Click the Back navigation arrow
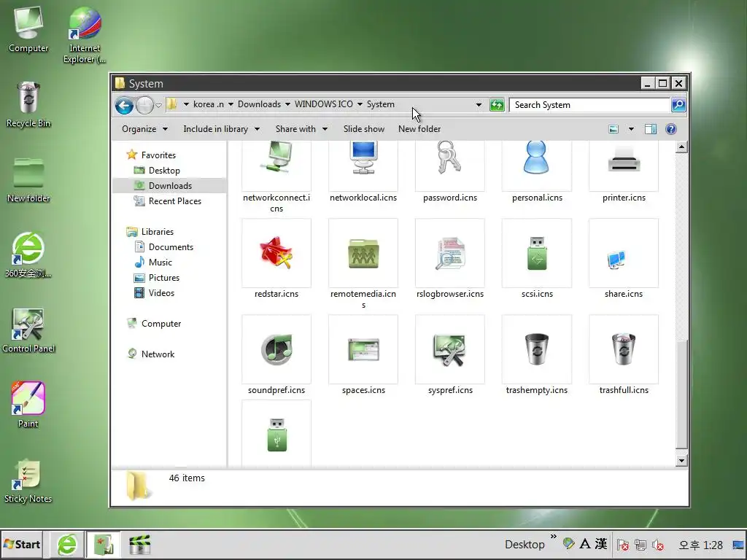The height and width of the screenshot is (560, 747). tap(124, 105)
